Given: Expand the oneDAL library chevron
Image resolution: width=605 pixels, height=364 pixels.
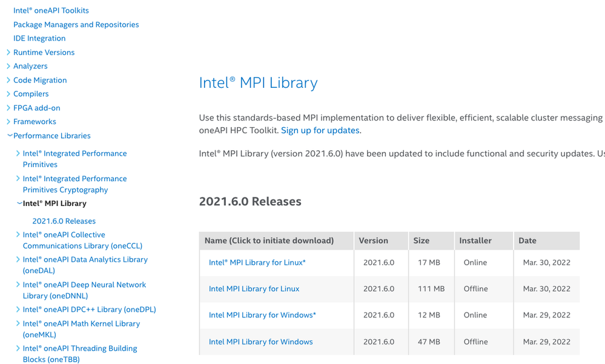Looking at the screenshot, I should point(18,259).
